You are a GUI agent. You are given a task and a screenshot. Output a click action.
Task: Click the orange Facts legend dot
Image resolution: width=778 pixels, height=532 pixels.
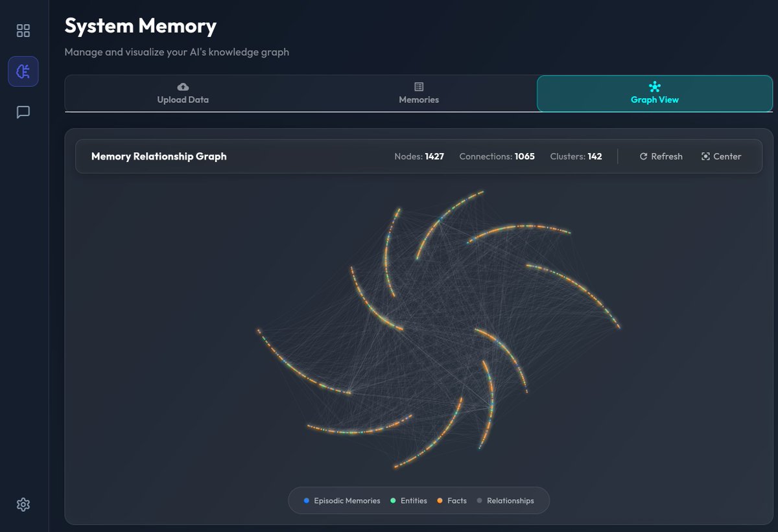pos(439,500)
